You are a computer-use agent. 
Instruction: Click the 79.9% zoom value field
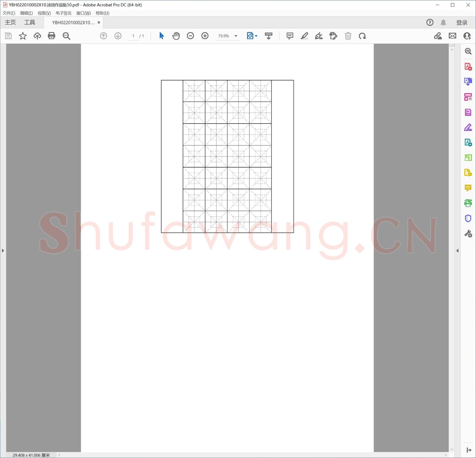[223, 36]
